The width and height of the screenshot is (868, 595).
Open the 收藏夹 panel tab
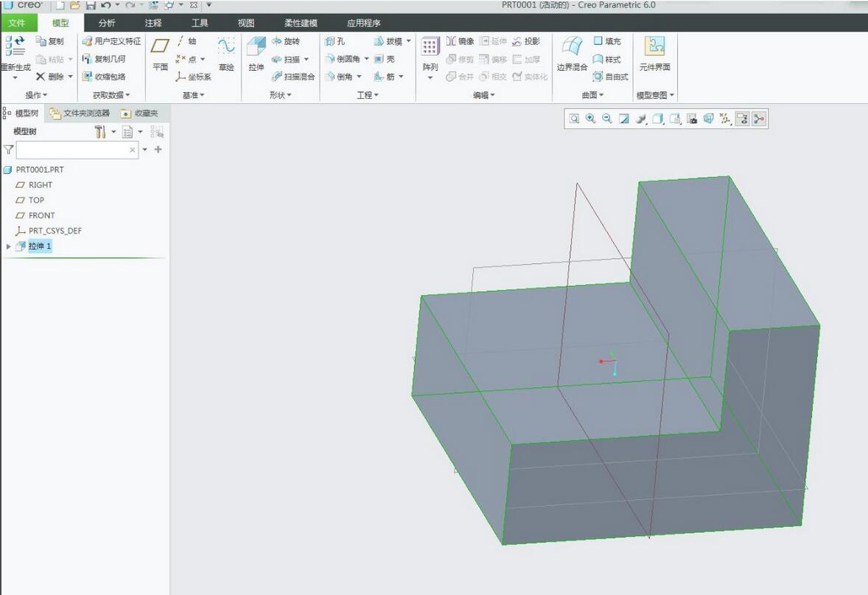pos(140,113)
